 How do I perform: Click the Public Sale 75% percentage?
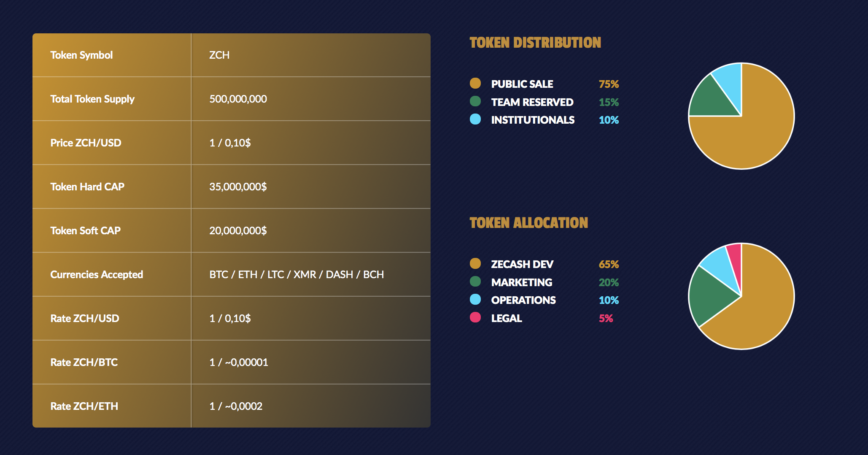609,84
